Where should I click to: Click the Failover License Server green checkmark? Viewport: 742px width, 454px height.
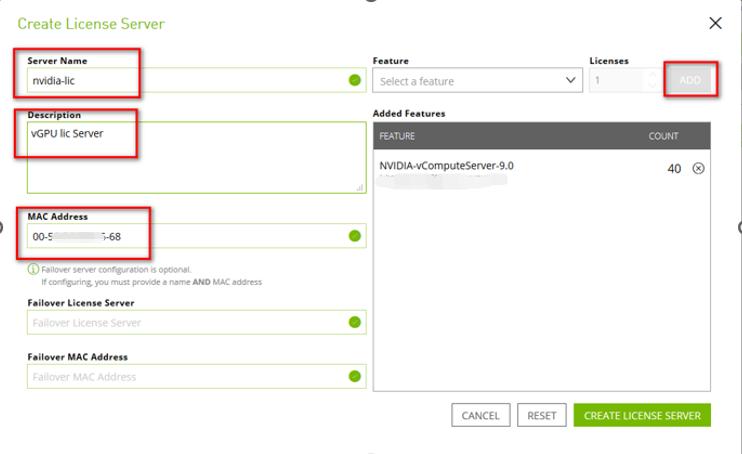(x=354, y=322)
